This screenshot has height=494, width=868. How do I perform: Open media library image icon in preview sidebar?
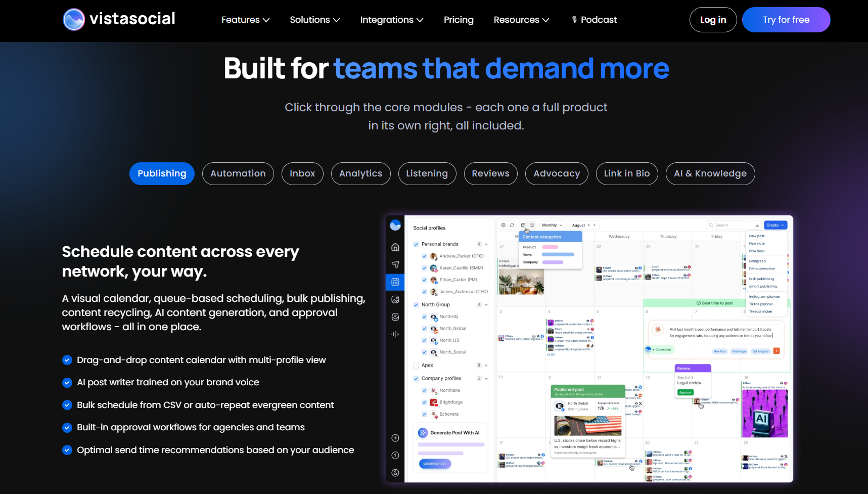point(395,299)
